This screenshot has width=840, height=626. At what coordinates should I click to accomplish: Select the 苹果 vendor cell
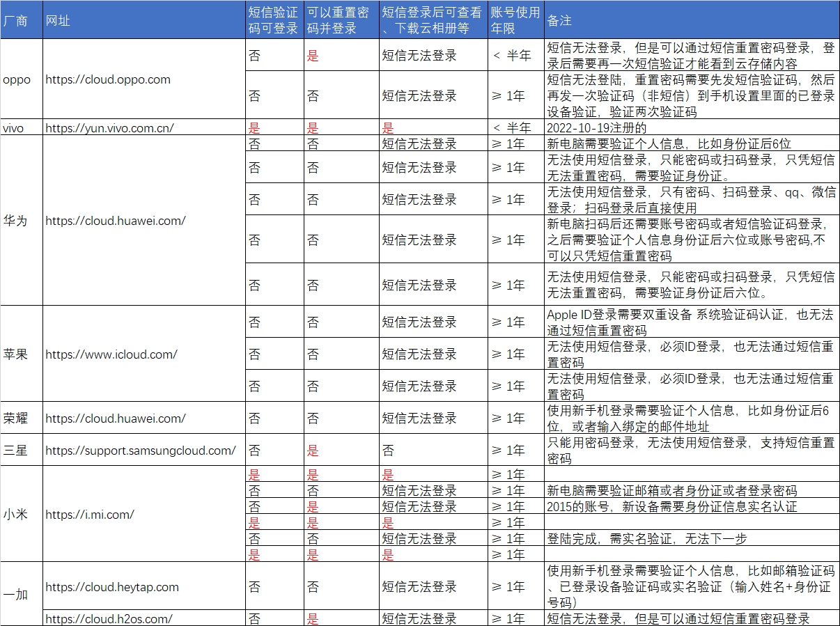pos(21,354)
